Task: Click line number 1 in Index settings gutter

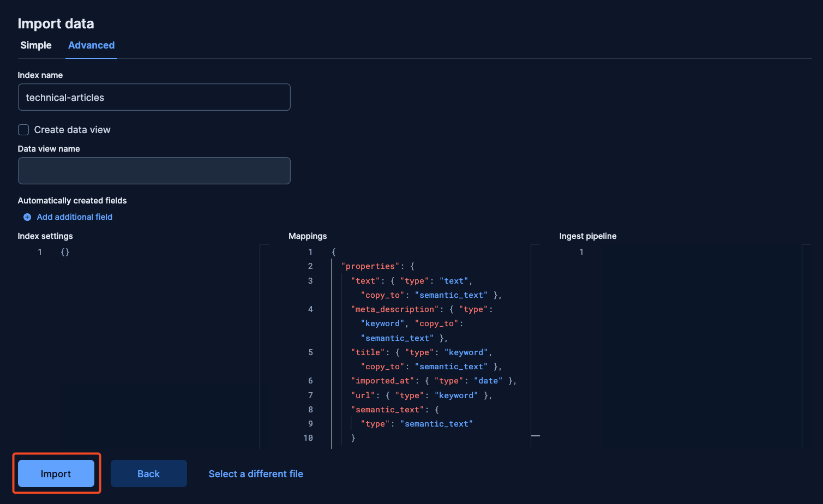Action: (x=40, y=252)
